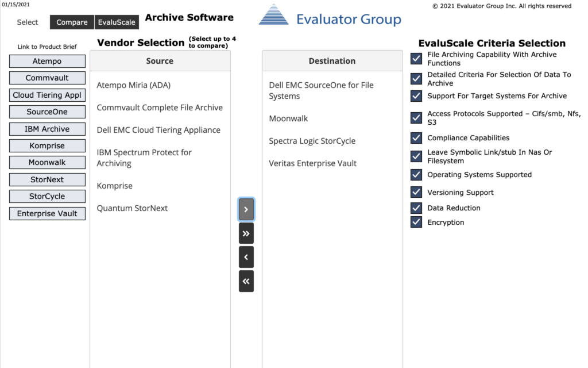Uncheck the Data Reduction checkbox

pos(416,208)
